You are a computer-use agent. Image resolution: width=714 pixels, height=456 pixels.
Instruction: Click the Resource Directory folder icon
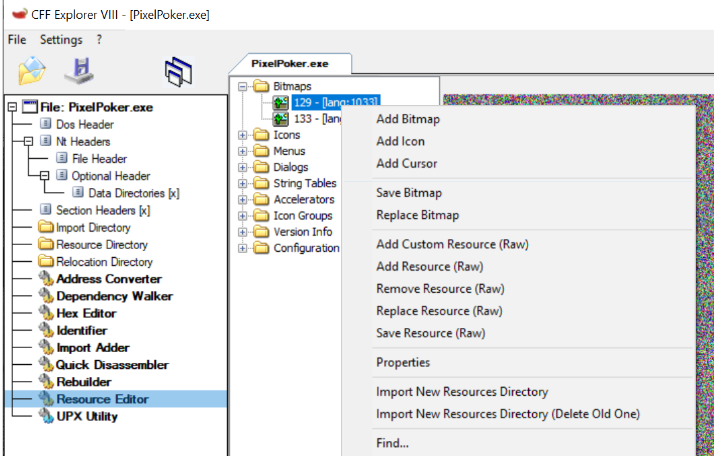coord(46,244)
